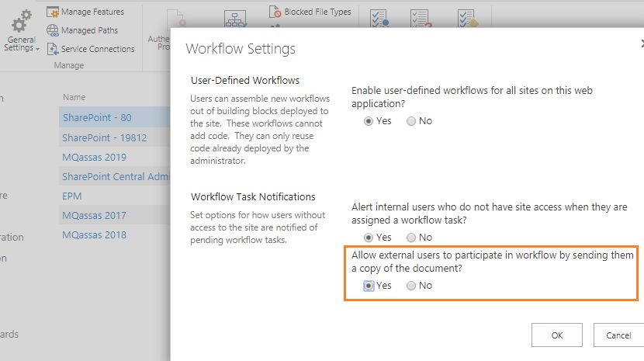Screen dimensions: 644x361
Task: Open Blocked File Types option
Action: [317, 12]
